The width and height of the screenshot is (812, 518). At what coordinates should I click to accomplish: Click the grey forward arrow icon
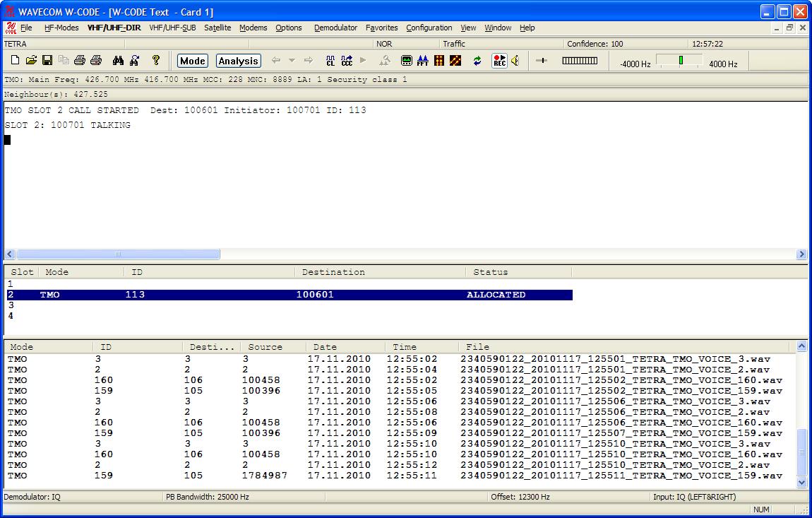click(x=309, y=61)
